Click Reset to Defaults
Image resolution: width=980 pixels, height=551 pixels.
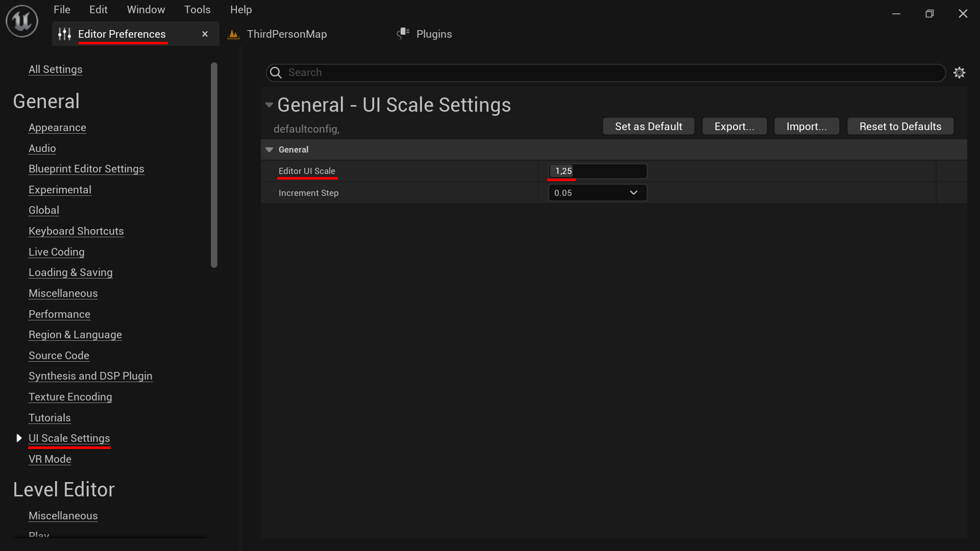pos(900,126)
